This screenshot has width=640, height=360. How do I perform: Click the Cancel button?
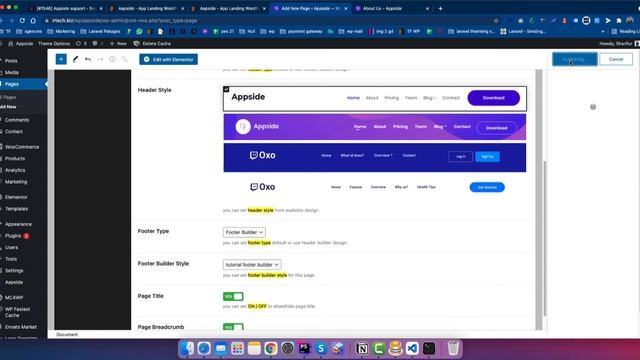point(616,59)
